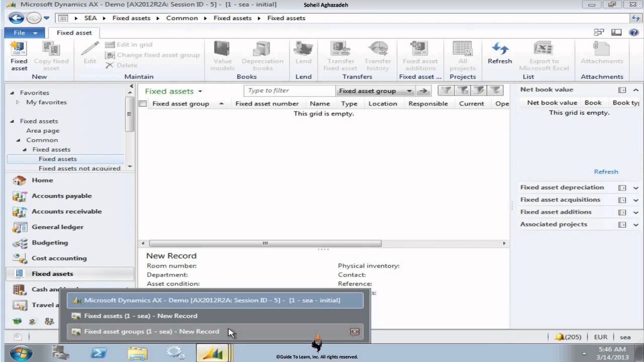Screen dimensions: 644x362
Task: Click Refresh link in Net book value pane
Action: (606, 171)
